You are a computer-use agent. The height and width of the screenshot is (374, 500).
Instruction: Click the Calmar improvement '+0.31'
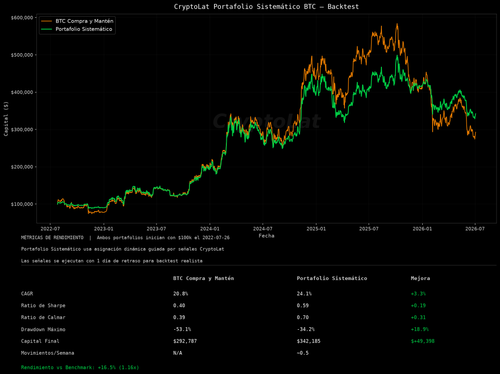pyautogui.click(x=418, y=317)
